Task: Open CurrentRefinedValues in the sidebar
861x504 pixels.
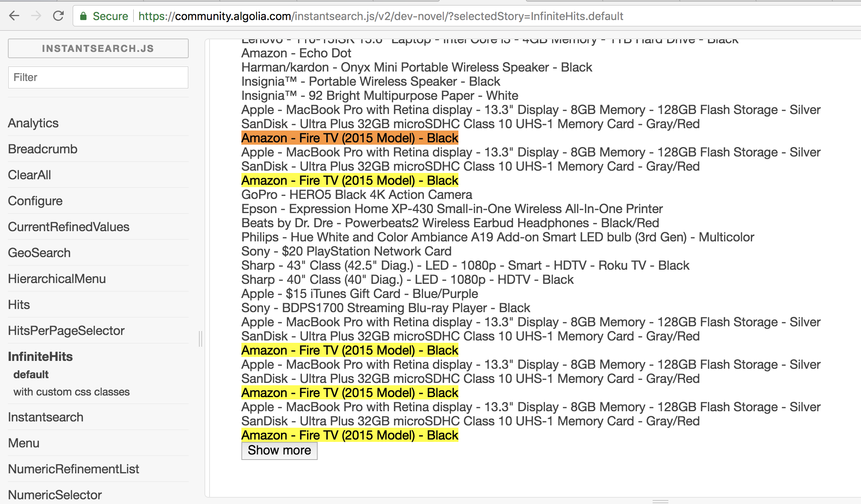Action: [x=69, y=227]
